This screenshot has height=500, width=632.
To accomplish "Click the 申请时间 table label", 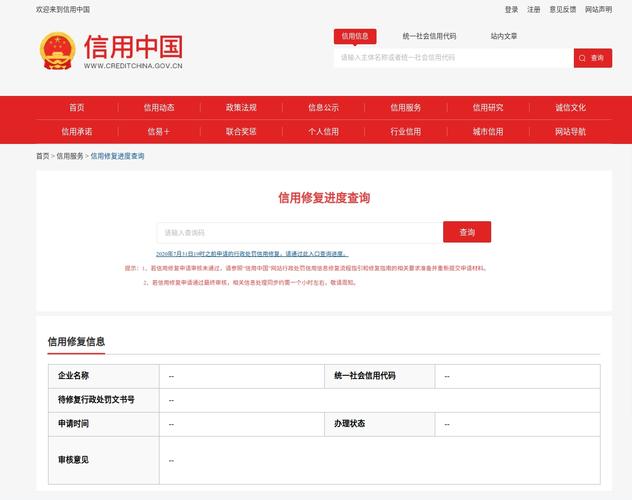I will coord(73,424).
